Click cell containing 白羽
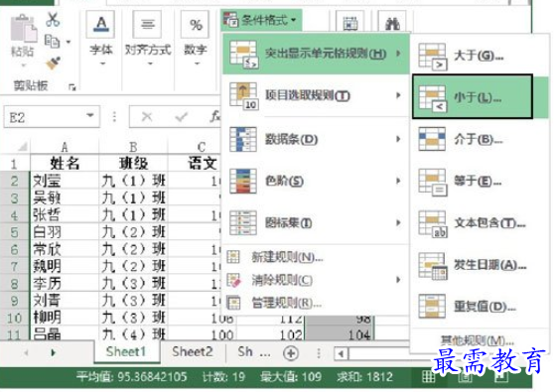The image size is (554, 392). 65,232
